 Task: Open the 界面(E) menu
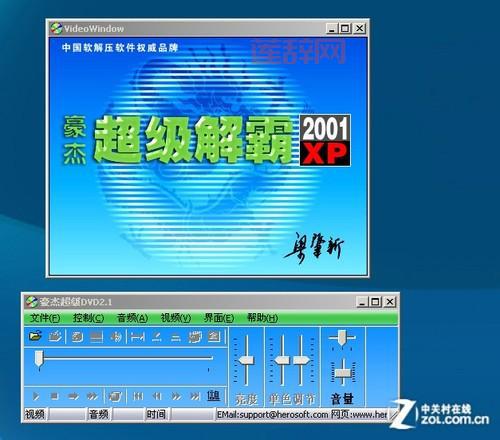219,318
